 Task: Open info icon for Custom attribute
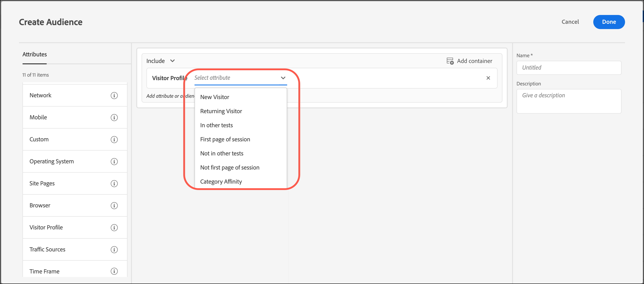click(114, 139)
